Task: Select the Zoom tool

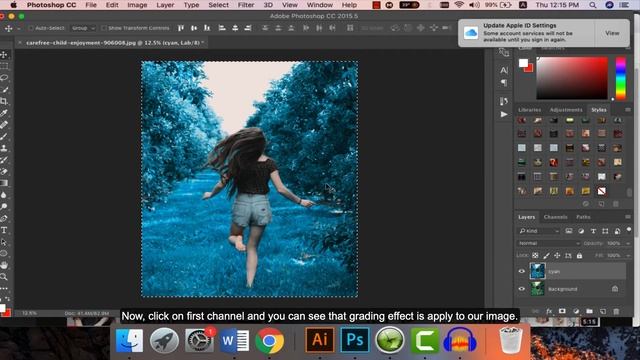Action: [x=4, y=277]
